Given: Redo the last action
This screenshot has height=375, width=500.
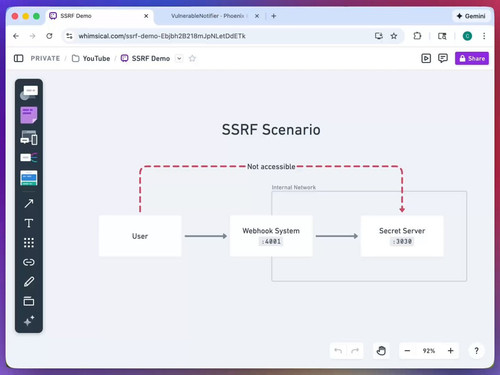Looking at the screenshot, I should 355,351.
